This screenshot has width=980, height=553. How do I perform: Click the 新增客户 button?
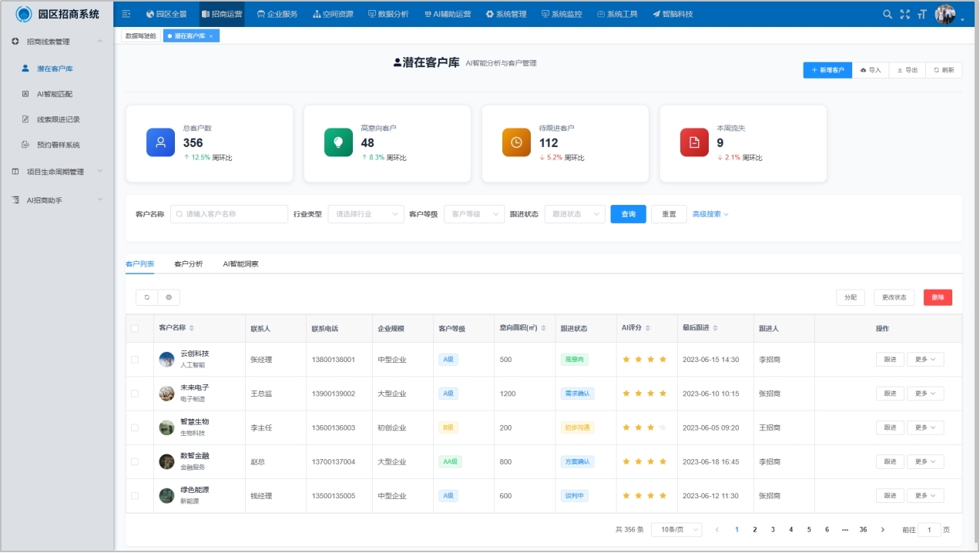[827, 69]
